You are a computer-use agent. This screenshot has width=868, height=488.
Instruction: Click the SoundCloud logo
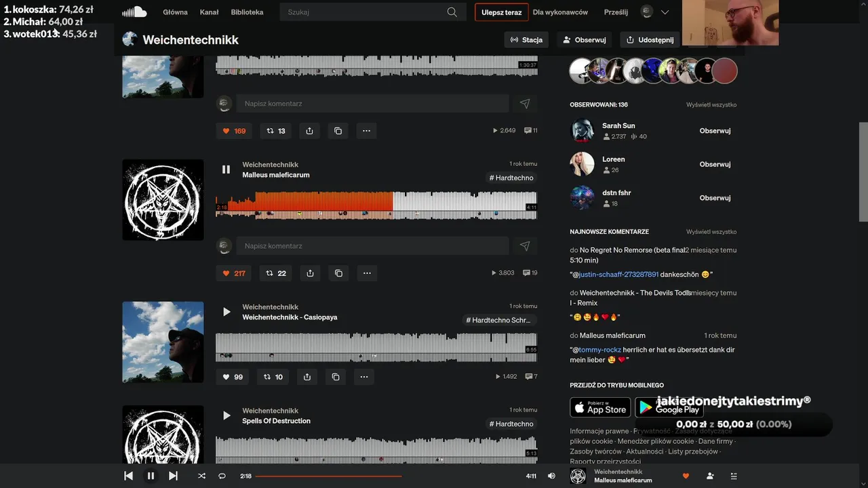[134, 12]
